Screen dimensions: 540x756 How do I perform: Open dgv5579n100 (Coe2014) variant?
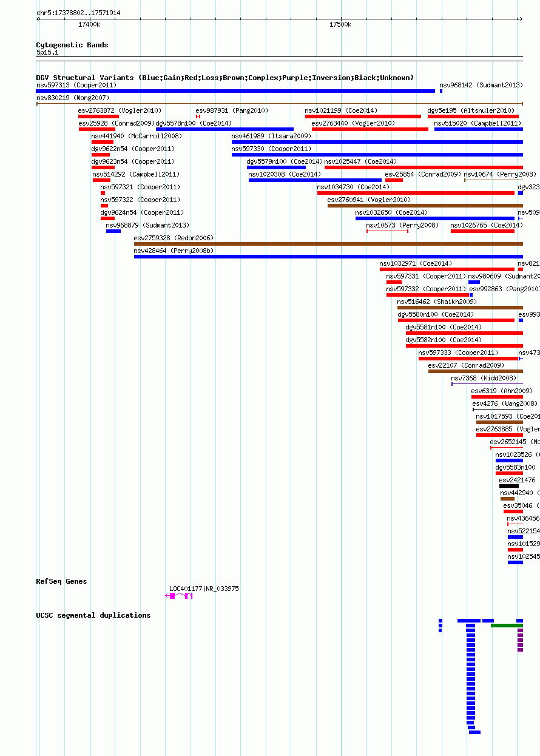(x=276, y=167)
